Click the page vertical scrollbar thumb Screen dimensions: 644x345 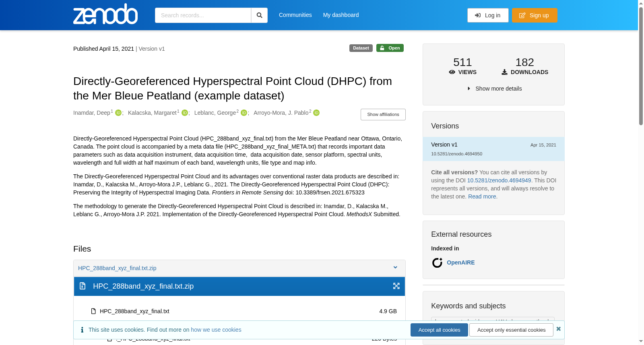tap(641, 66)
